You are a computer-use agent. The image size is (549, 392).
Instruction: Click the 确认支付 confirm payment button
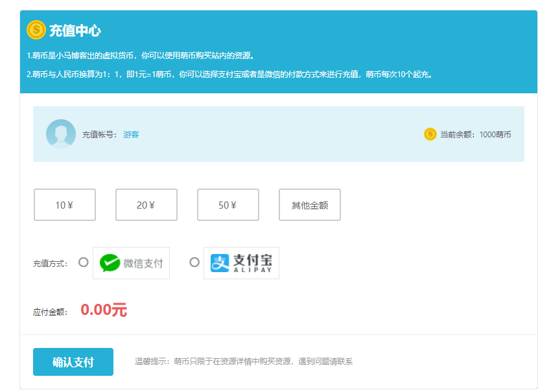73,362
